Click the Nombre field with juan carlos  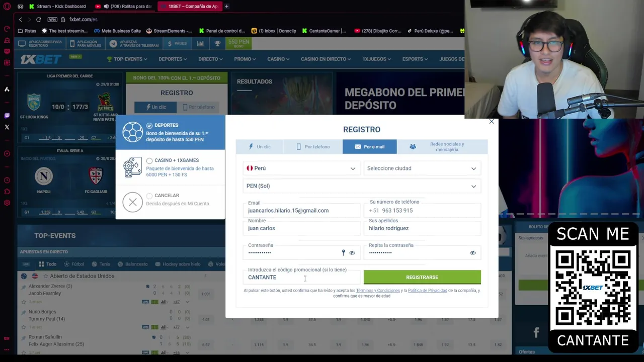click(x=301, y=228)
